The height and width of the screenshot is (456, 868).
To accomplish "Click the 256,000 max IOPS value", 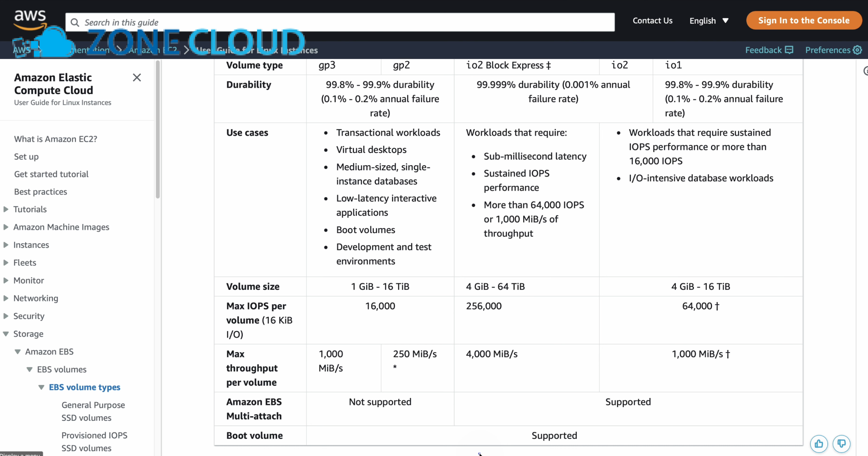I will [x=484, y=306].
